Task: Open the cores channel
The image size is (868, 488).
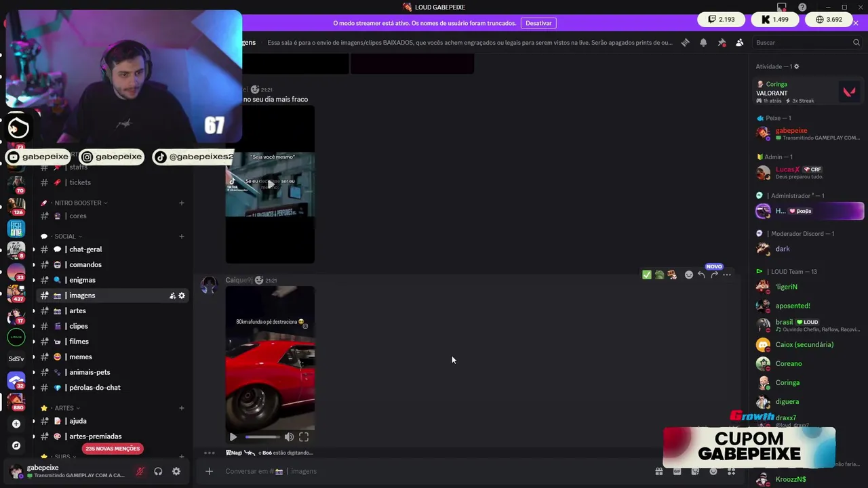Action: (x=112, y=216)
